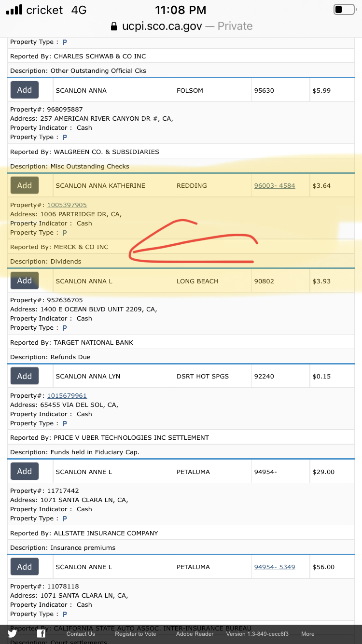Select Reported By: MERCK & CO INC
The height and width of the screenshot is (644, 362).
tap(59, 247)
